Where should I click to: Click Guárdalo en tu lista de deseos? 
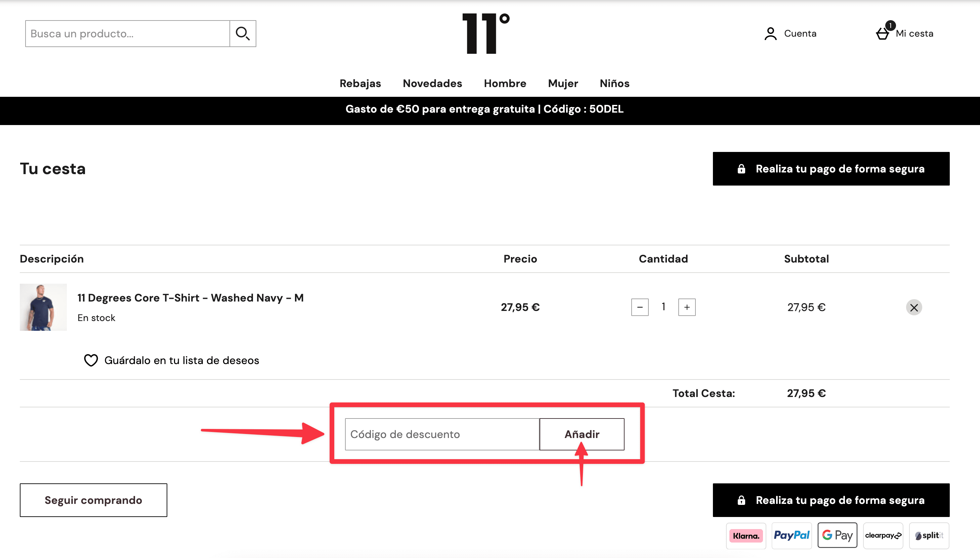tap(181, 360)
